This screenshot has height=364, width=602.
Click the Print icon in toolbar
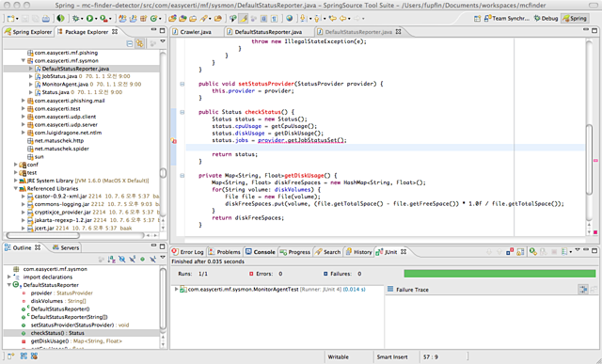click(46, 18)
